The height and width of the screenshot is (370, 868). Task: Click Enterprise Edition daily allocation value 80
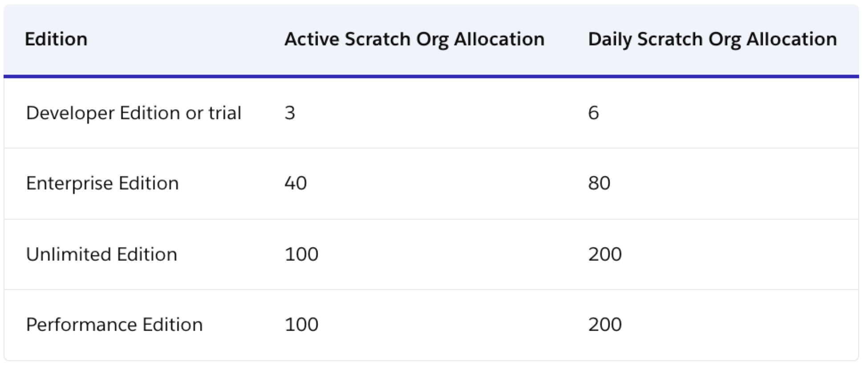[x=599, y=183]
